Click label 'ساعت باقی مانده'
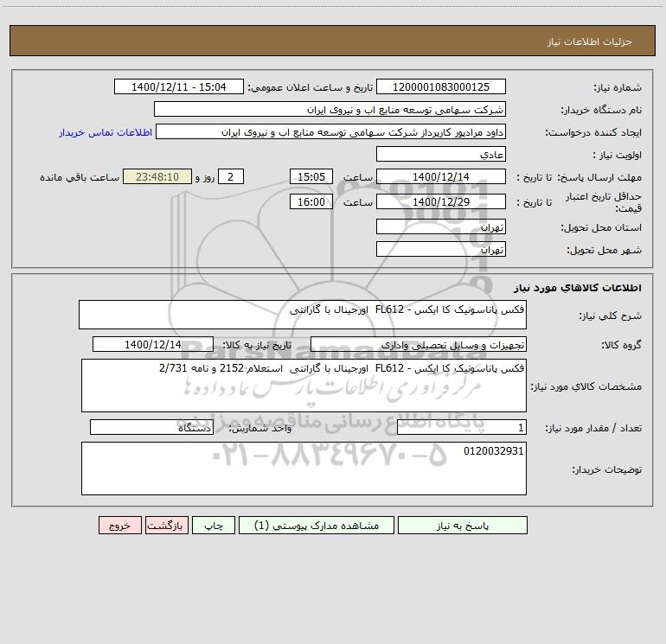 tap(80, 177)
